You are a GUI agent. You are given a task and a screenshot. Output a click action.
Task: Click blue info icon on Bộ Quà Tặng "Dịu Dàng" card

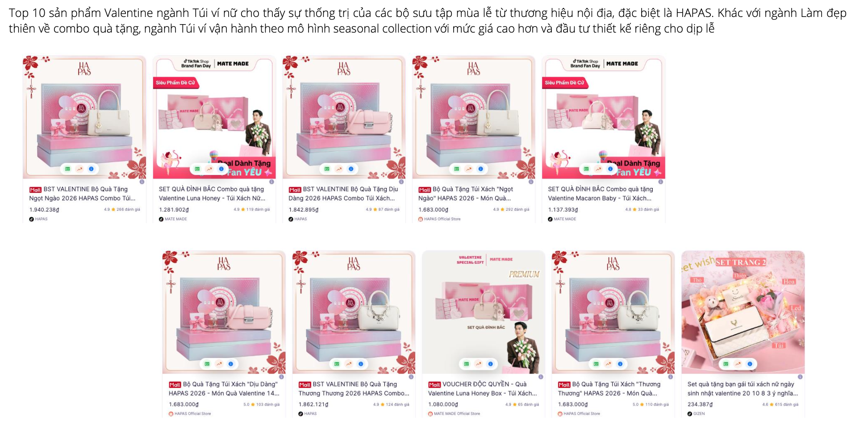pyautogui.click(x=231, y=364)
